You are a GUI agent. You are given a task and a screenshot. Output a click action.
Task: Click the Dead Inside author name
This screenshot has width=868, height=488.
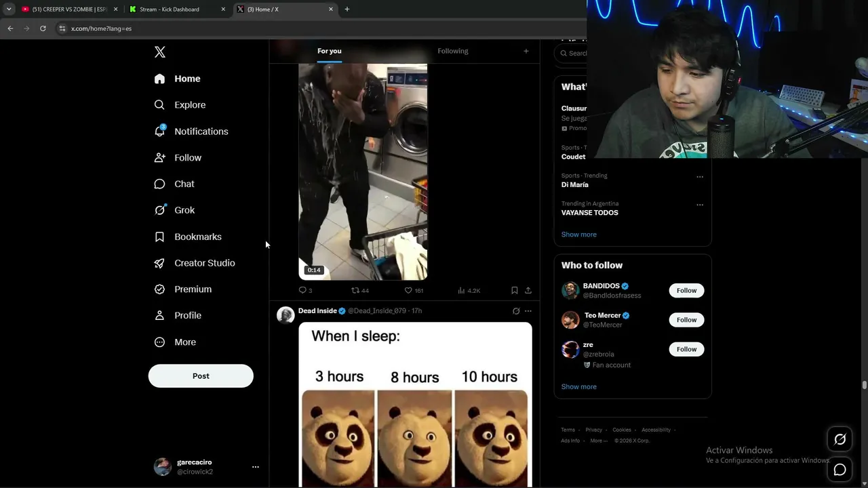pyautogui.click(x=317, y=311)
